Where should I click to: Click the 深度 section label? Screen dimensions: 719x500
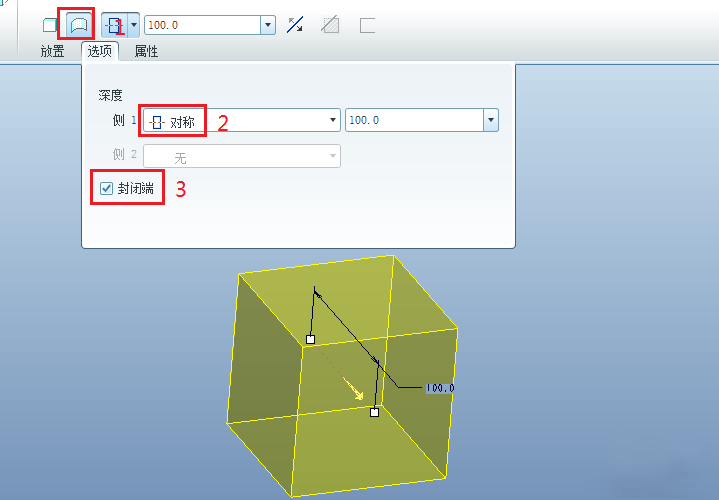click(x=110, y=95)
